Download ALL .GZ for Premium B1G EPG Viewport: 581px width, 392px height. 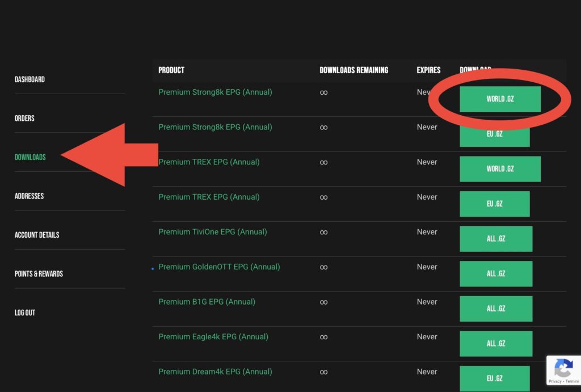[496, 309]
